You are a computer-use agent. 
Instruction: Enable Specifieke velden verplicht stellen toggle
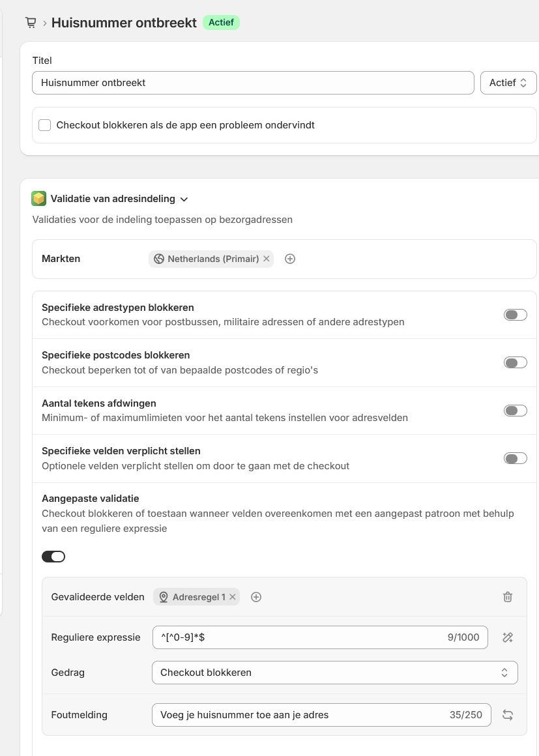point(516,458)
